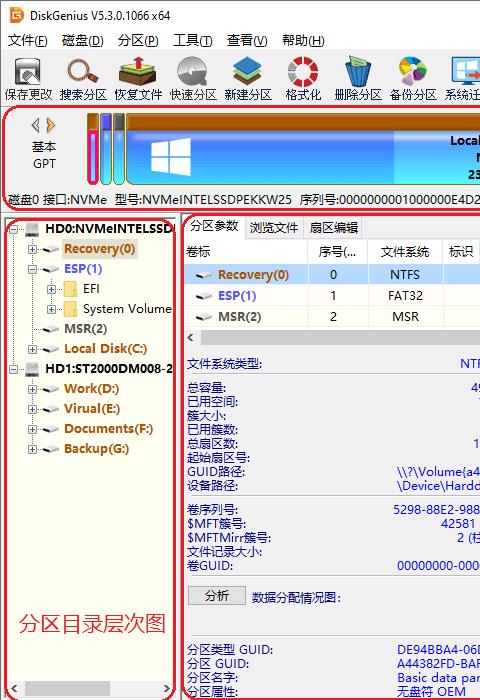
Task: Select the 新建分区 new partition icon
Action: 248,78
